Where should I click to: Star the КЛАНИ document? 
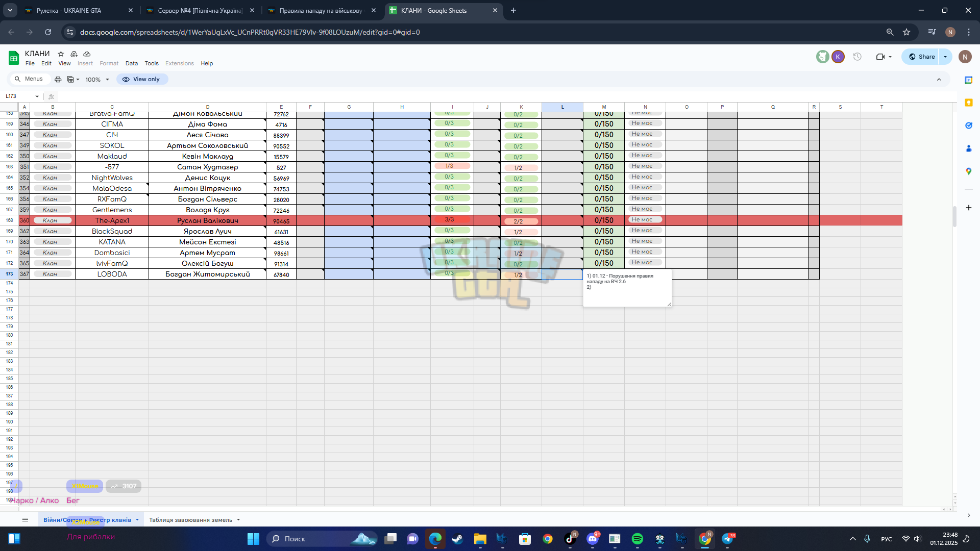pyautogui.click(x=61, y=54)
